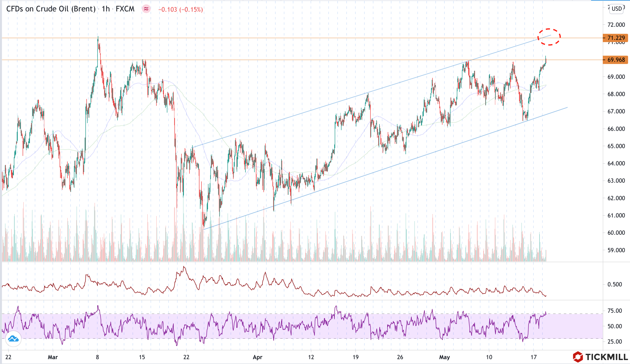
Task: Click the FXCM exchange label
Action: [x=125, y=9]
